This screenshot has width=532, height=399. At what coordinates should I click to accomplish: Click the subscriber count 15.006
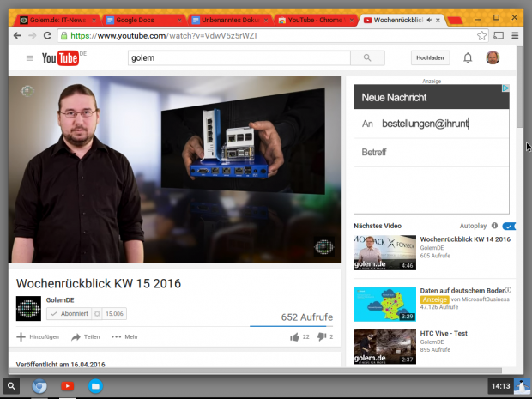(114, 314)
